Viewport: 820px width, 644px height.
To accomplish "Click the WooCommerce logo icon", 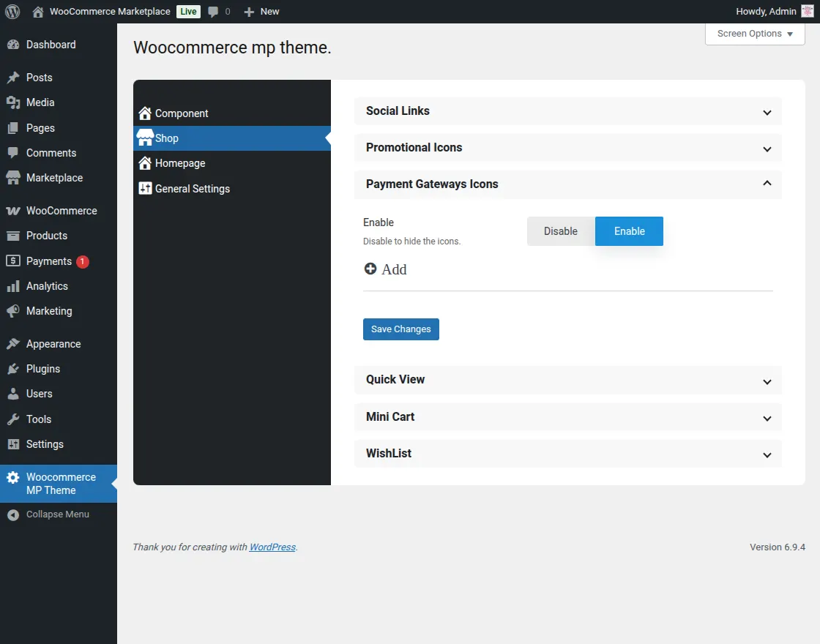I will (x=13, y=211).
